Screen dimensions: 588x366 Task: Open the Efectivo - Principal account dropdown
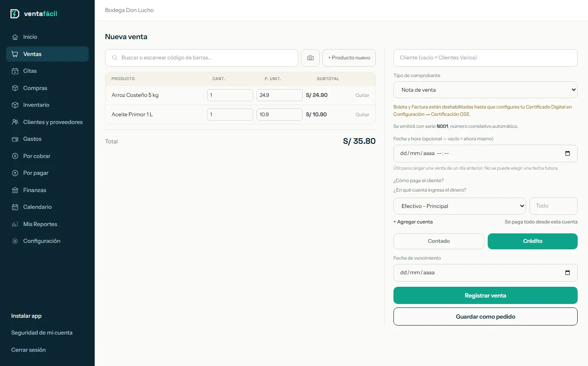460,206
